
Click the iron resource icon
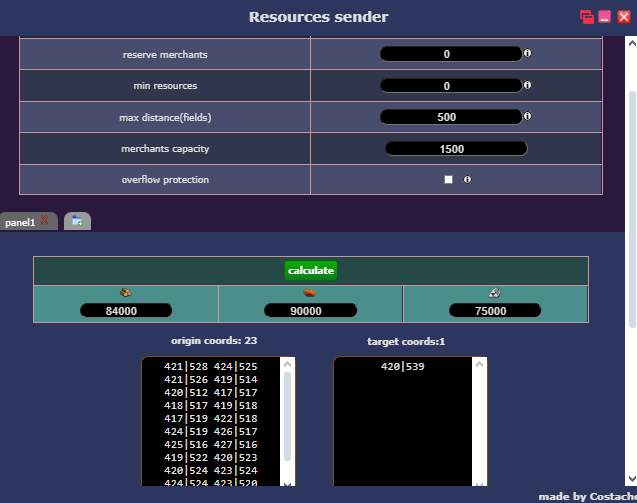494,293
